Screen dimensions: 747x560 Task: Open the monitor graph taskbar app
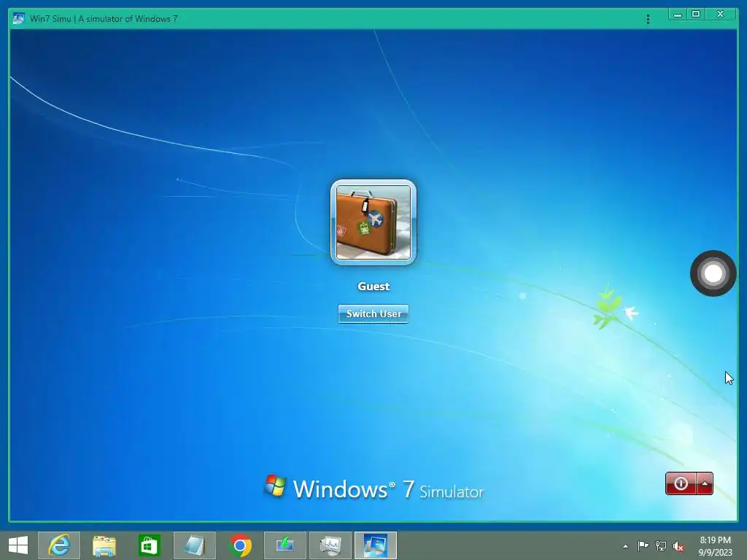coord(330,545)
